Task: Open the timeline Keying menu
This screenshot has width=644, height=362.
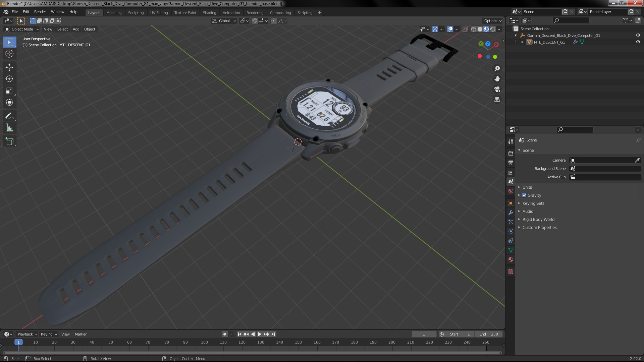Action: point(49,334)
